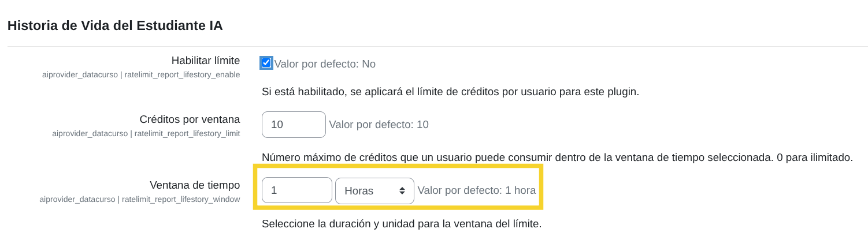Click the 'Si está habilitado' description text
868x240 pixels.
pos(450,92)
